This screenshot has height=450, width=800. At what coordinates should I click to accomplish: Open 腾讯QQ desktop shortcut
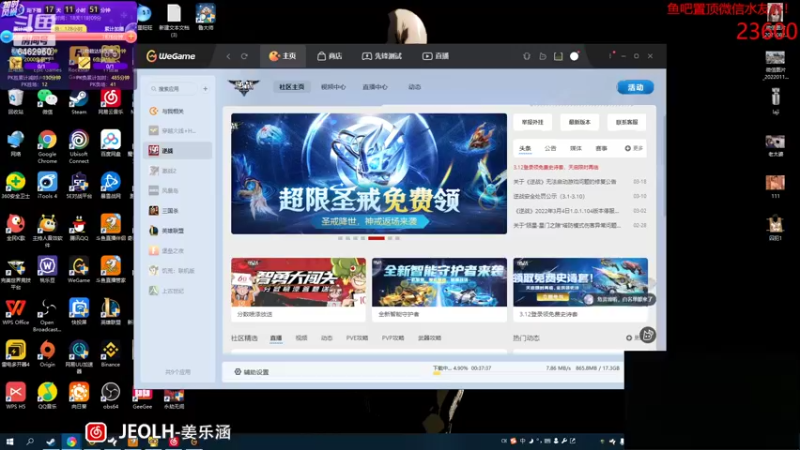[79, 227]
